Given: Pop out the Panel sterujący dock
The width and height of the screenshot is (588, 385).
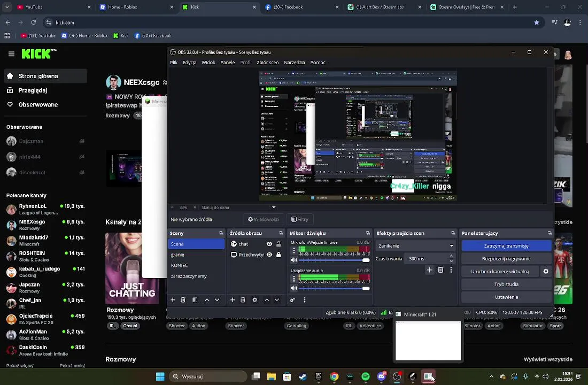Looking at the screenshot, I should [x=550, y=233].
